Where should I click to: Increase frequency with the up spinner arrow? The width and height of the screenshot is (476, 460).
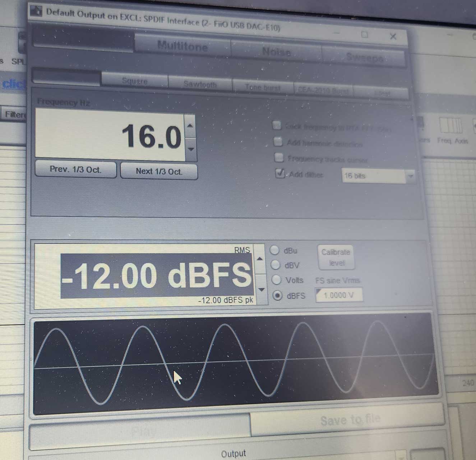190,125
